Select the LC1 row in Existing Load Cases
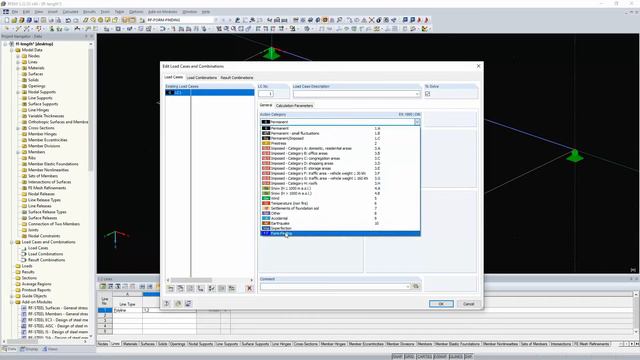Viewport: 640px width, 360px height. tap(209, 93)
